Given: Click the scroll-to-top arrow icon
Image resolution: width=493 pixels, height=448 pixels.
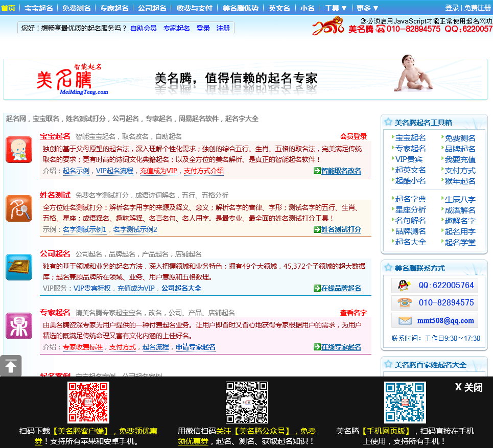Looking at the screenshot, I should click(x=11, y=366).
